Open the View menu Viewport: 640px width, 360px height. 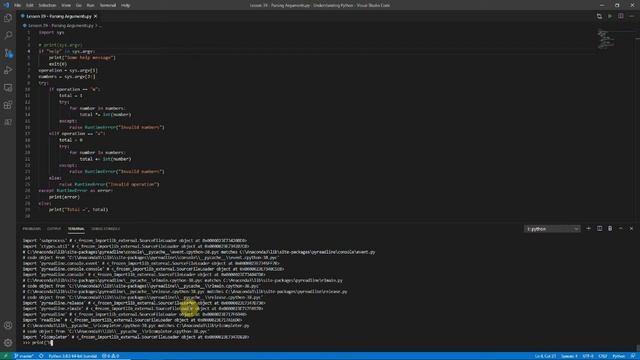coord(66,5)
